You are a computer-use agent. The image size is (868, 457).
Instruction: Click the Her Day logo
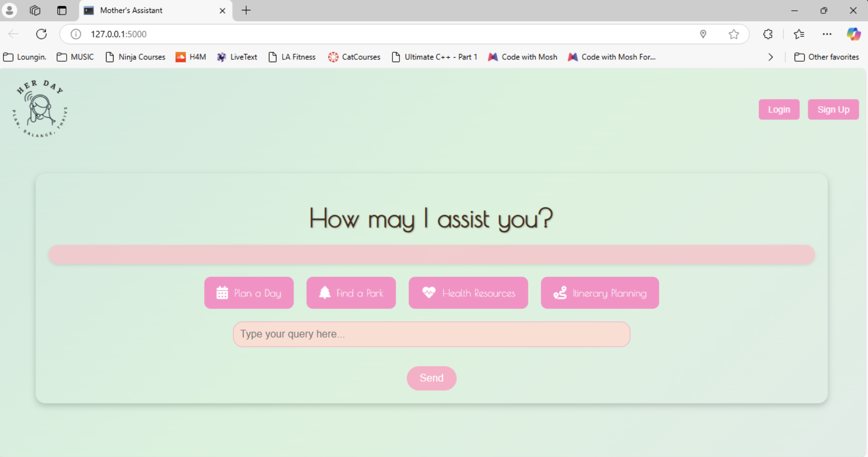tap(40, 109)
